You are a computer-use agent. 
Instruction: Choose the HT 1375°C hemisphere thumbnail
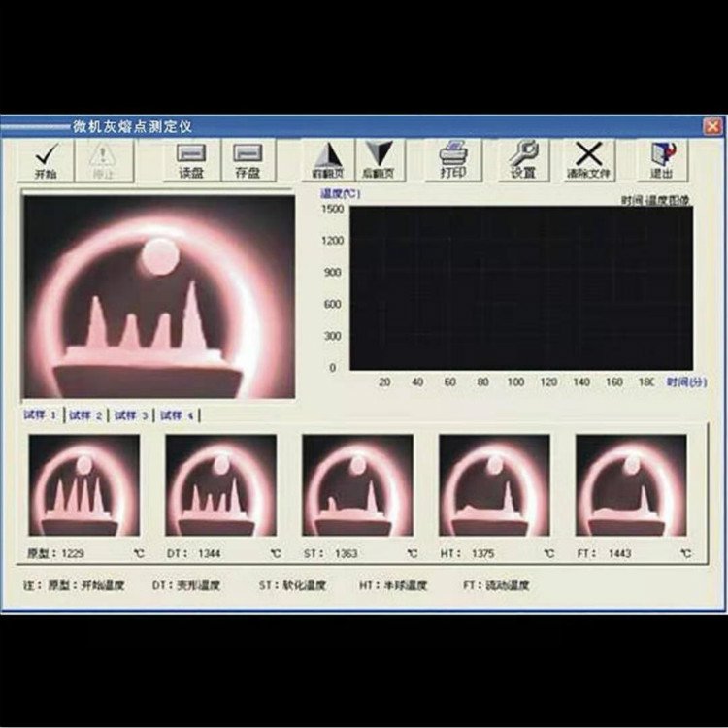(x=494, y=484)
